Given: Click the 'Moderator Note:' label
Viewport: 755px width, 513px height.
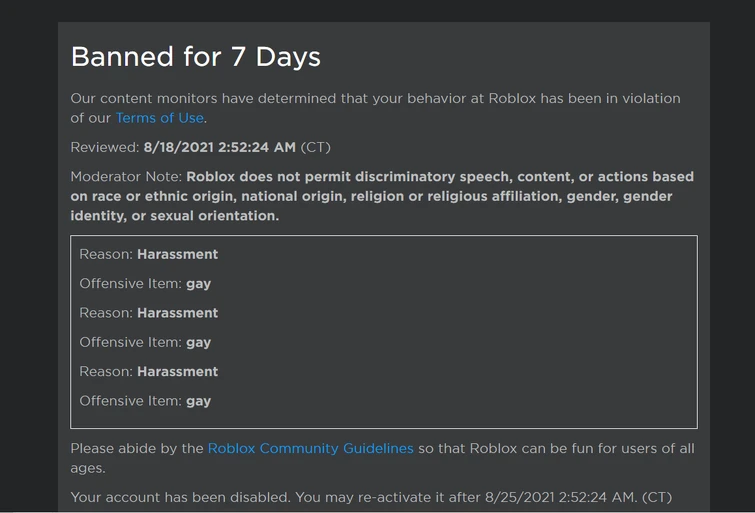Looking at the screenshot, I should (x=126, y=177).
